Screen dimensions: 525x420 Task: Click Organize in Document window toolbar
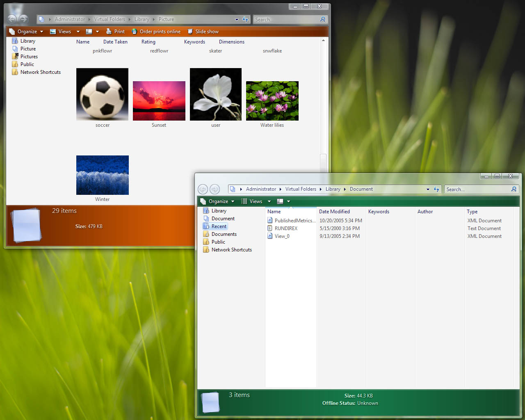tap(218, 201)
